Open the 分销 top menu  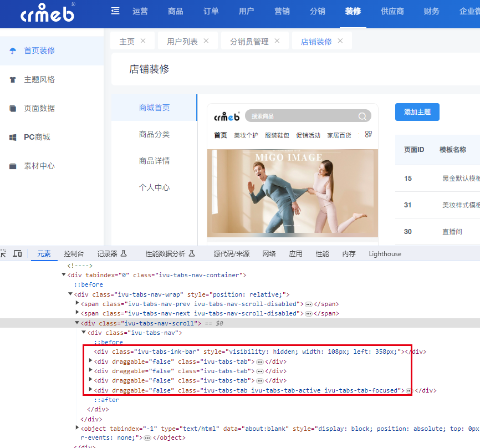(x=318, y=11)
